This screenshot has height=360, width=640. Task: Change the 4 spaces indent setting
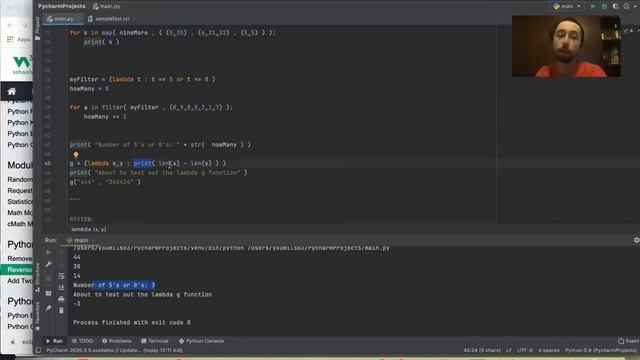click(x=549, y=350)
